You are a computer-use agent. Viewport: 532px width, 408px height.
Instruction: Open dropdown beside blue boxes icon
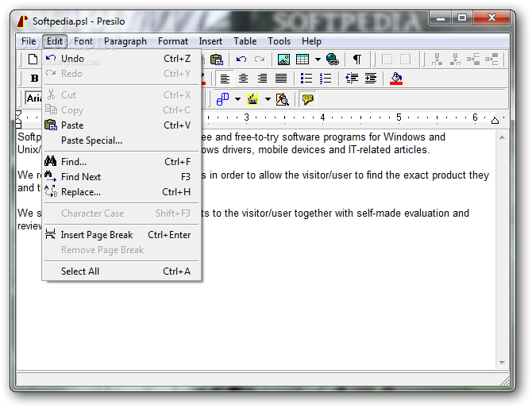(238, 99)
